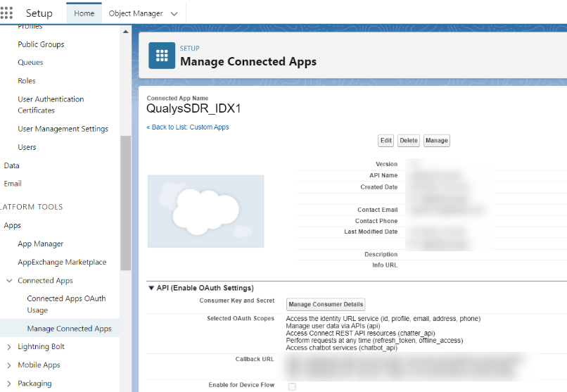Click the cloud logo image
The width and height of the screenshot is (567, 392).
[x=205, y=211]
